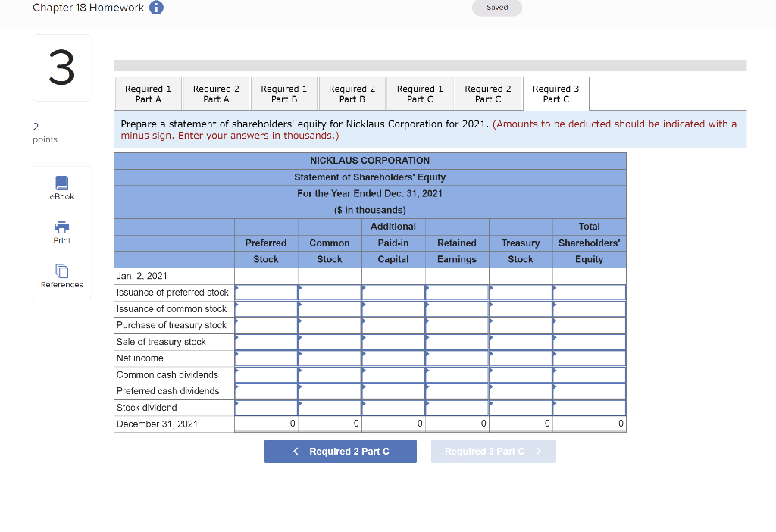Click the 'Statement of Shareholders' Equity' heading
The height and width of the screenshot is (532, 776).
click(x=370, y=177)
